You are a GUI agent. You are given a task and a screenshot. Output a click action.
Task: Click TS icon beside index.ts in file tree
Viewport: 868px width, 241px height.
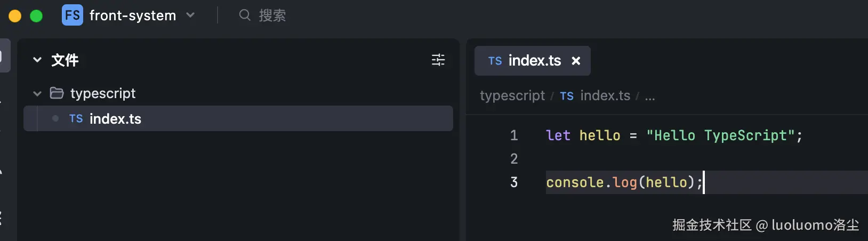(x=76, y=119)
